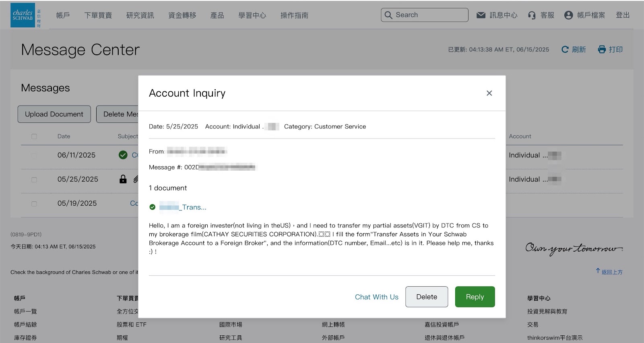Close the Account Inquiry dialog
Image resolution: width=644 pixels, height=343 pixels.
coord(489,93)
